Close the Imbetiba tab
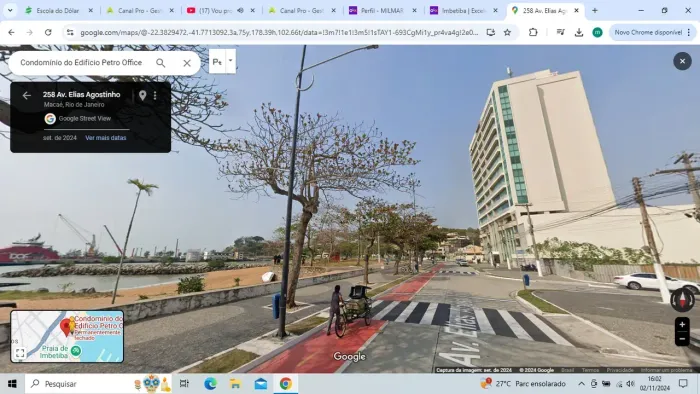This screenshot has width=700, height=394. [495, 10]
